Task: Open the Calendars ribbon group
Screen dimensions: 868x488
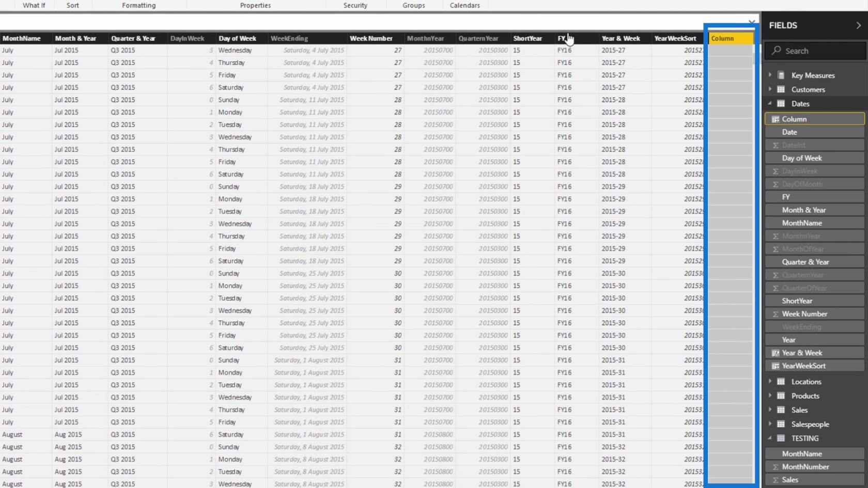Action: click(x=464, y=5)
